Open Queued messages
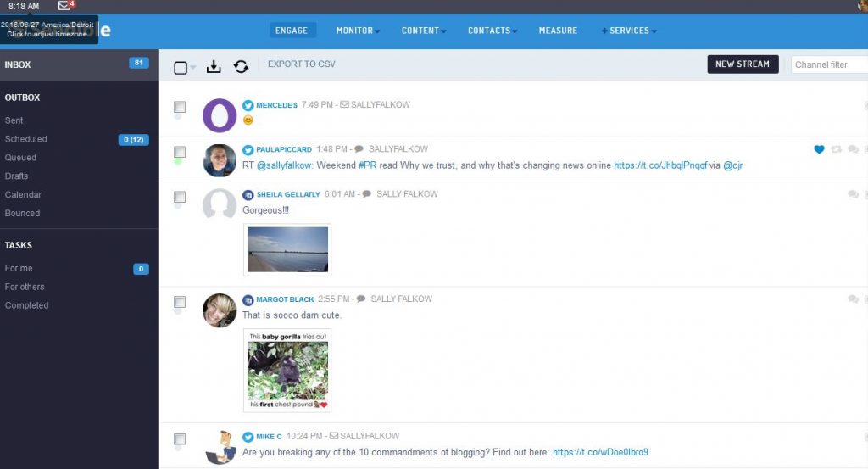Viewport: 868px width, 469px height. (x=20, y=157)
